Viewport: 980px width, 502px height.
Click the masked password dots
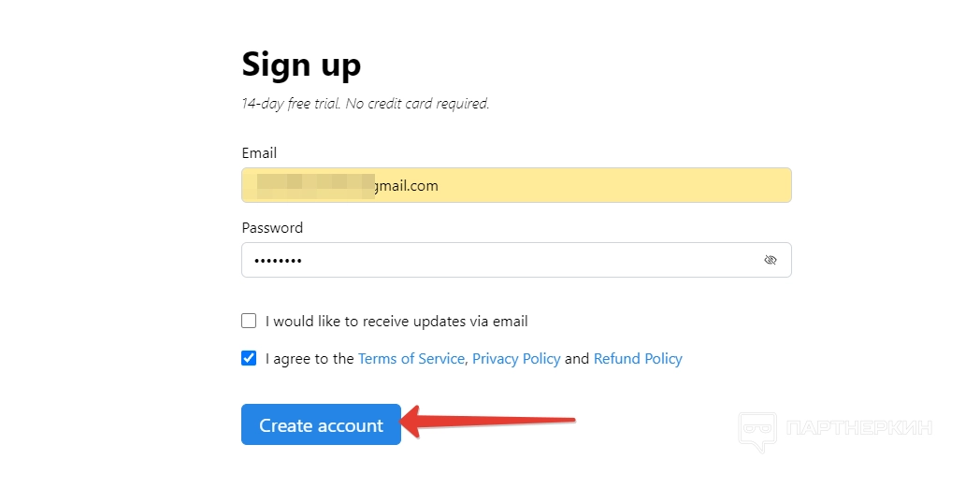[x=279, y=260]
